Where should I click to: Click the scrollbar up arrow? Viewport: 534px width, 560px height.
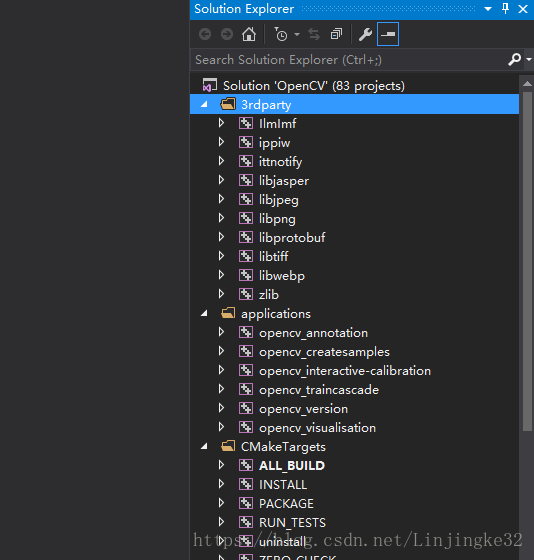pos(527,84)
